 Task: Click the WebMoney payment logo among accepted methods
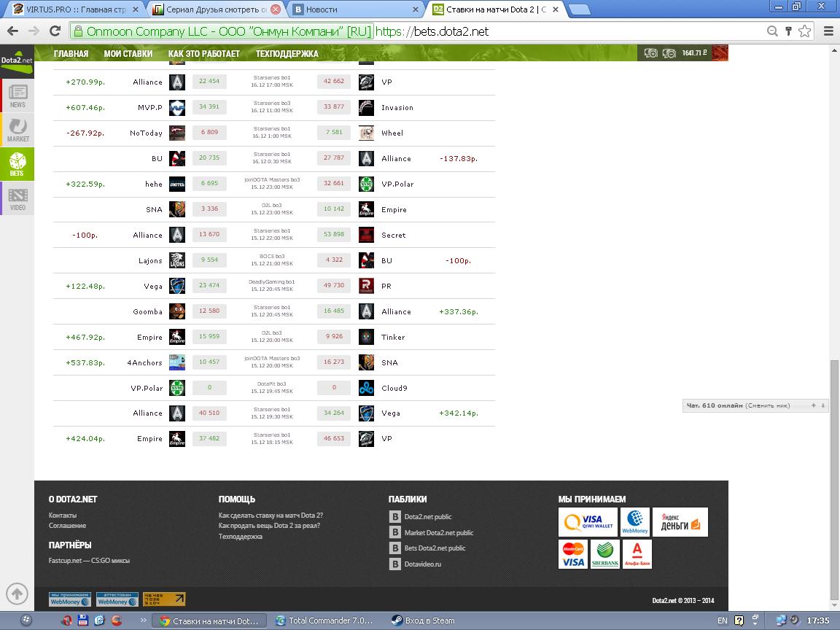coord(635,522)
